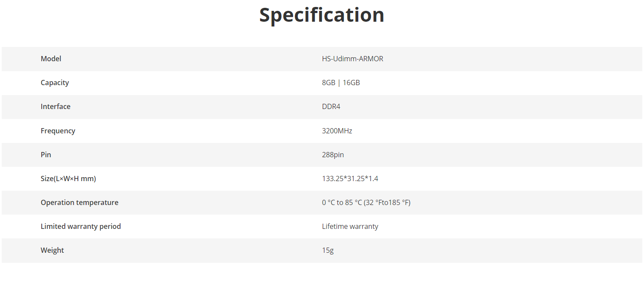The image size is (644, 281).
Task: Select the Pin row label
Action: click(46, 155)
